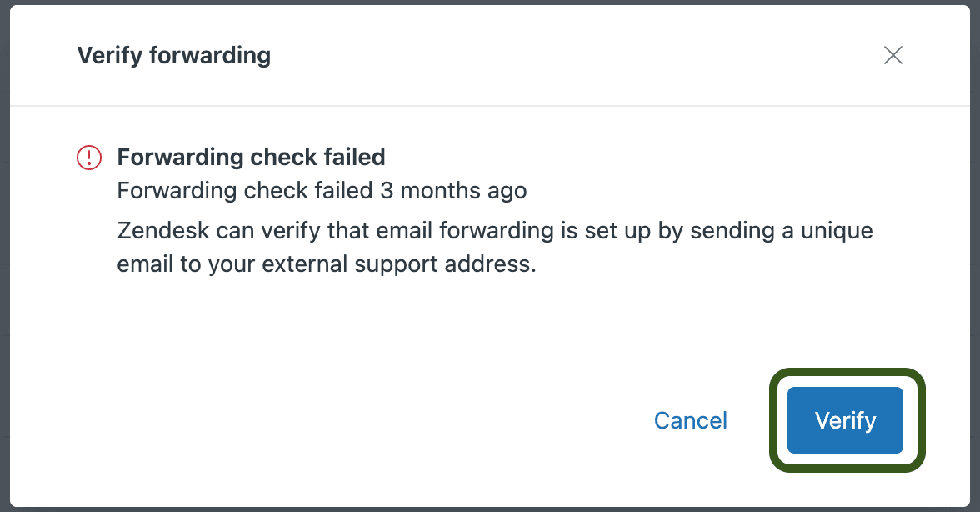Click the failure timestamp text three months ago
The width and height of the screenshot is (980, 512).
click(x=321, y=190)
